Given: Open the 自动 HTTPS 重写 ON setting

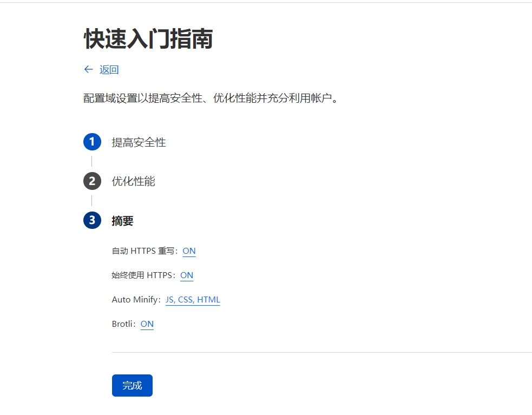Looking at the screenshot, I should [189, 251].
